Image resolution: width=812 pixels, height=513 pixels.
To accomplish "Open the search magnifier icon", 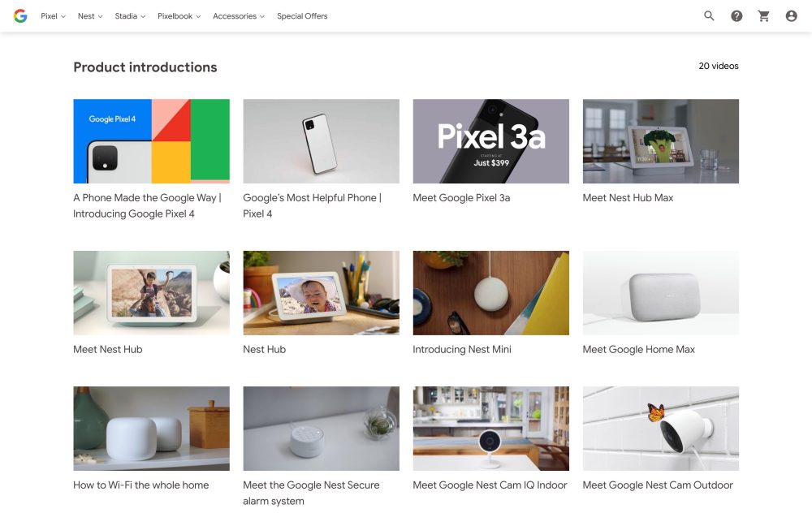I will tap(709, 16).
